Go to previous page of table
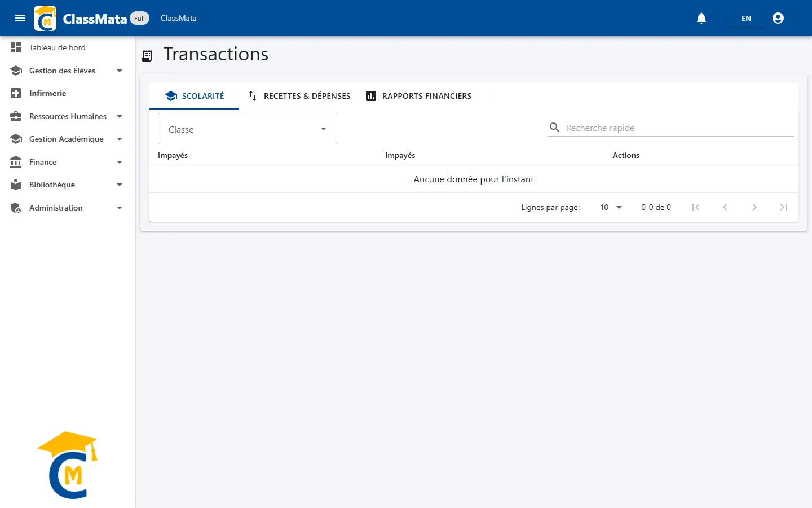The width and height of the screenshot is (812, 508). click(x=725, y=207)
